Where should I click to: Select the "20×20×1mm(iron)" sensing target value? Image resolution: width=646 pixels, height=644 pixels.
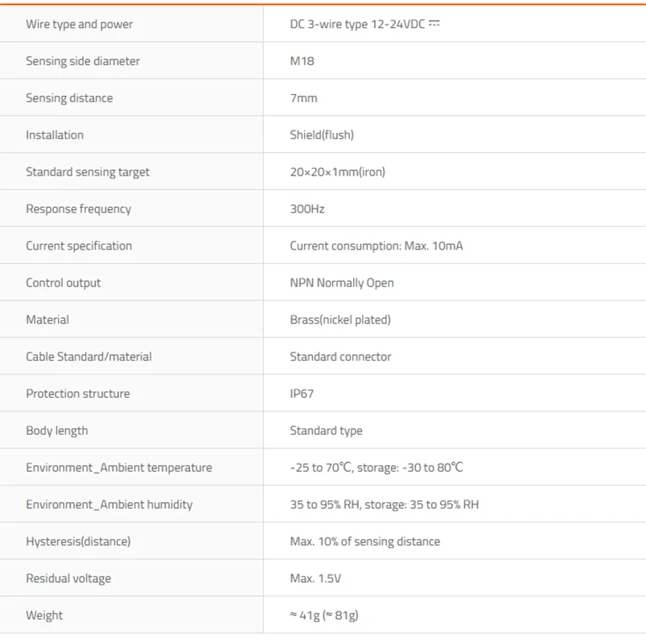tap(337, 172)
